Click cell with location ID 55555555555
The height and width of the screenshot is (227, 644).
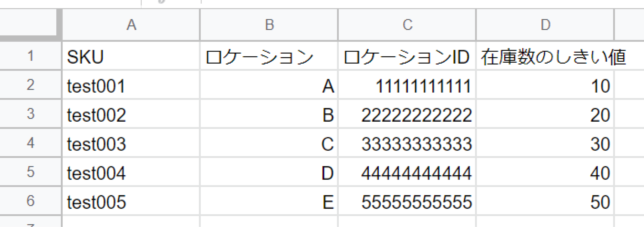407,202
